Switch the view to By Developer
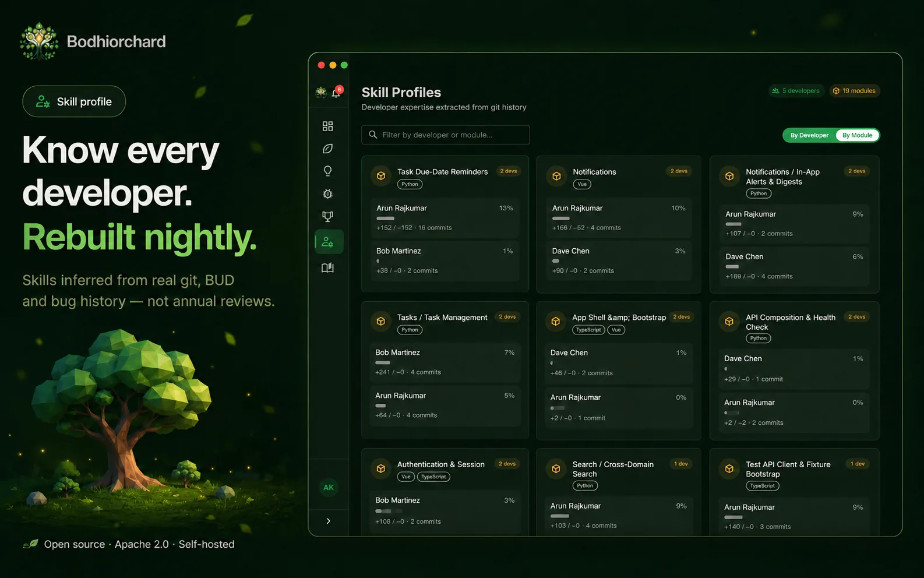This screenshot has height=578, width=924. tap(809, 135)
